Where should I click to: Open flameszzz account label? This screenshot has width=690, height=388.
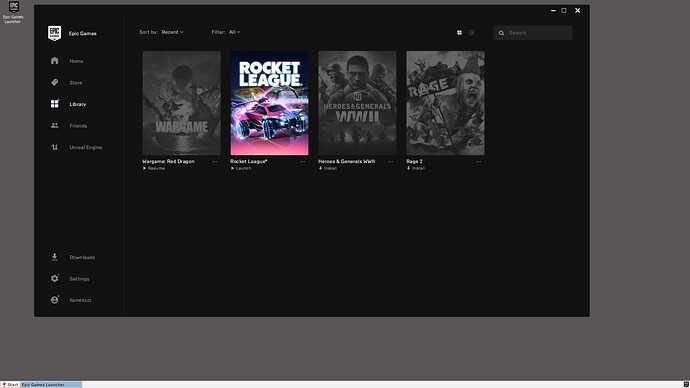(x=81, y=300)
